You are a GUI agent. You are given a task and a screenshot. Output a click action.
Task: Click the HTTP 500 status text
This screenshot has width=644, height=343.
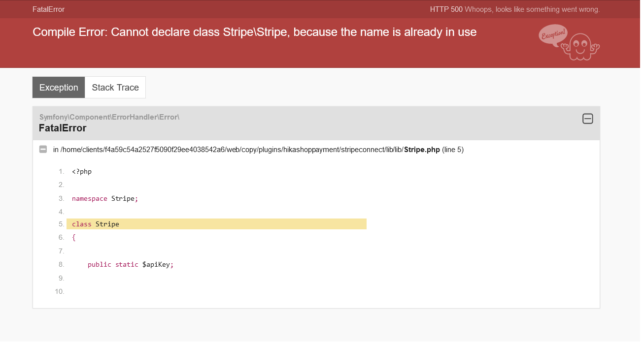pyautogui.click(x=446, y=9)
